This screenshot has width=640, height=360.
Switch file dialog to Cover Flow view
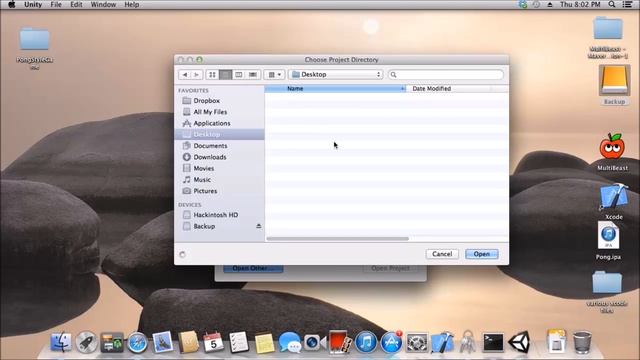click(x=253, y=75)
